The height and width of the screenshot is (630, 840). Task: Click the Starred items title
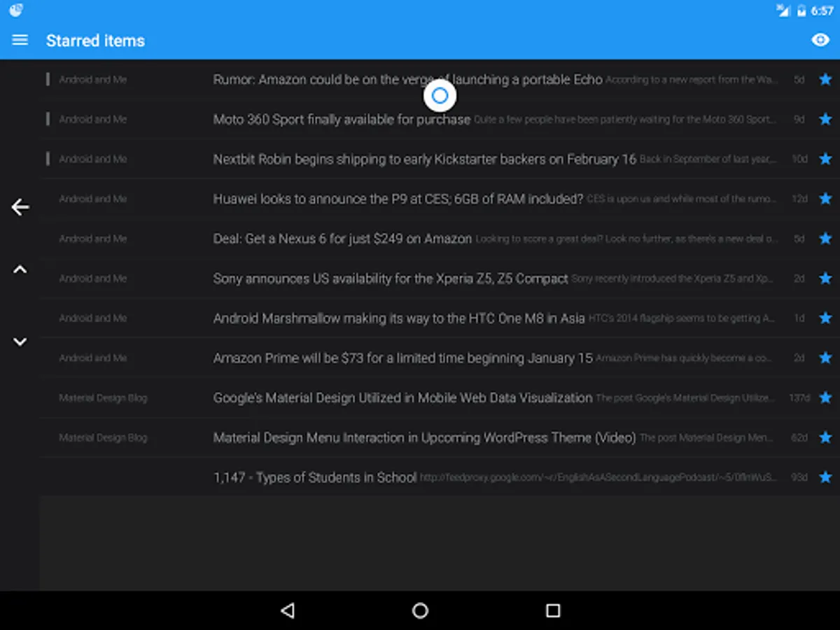pyautogui.click(x=95, y=41)
